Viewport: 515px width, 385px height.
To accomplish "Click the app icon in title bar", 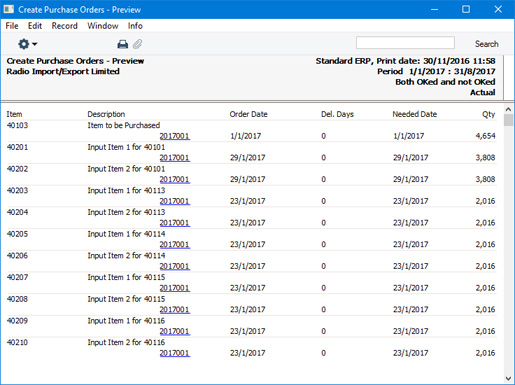I will click(x=8, y=9).
